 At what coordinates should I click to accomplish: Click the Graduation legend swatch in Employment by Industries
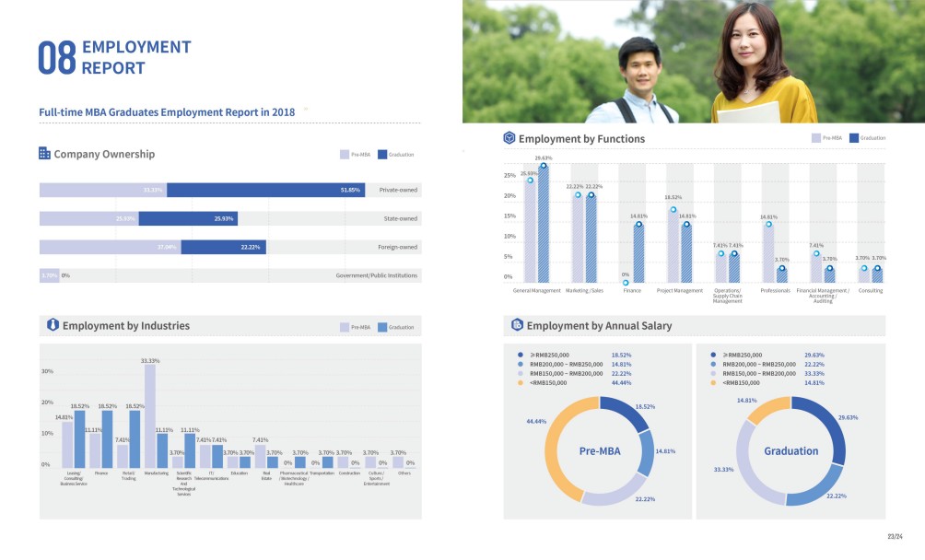point(380,327)
